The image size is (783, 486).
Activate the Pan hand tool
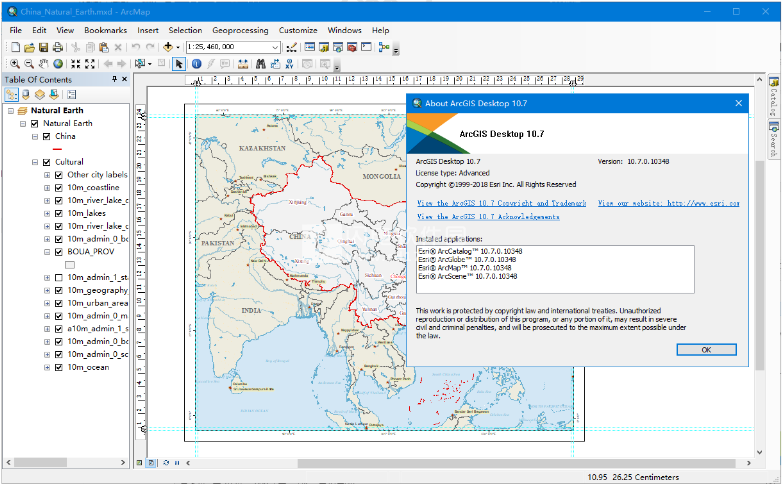point(43,63)
